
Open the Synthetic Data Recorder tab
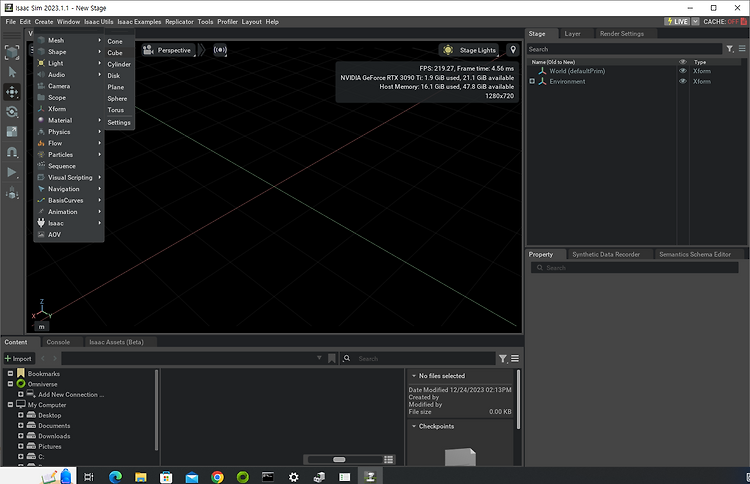click(x=606, y=254)
